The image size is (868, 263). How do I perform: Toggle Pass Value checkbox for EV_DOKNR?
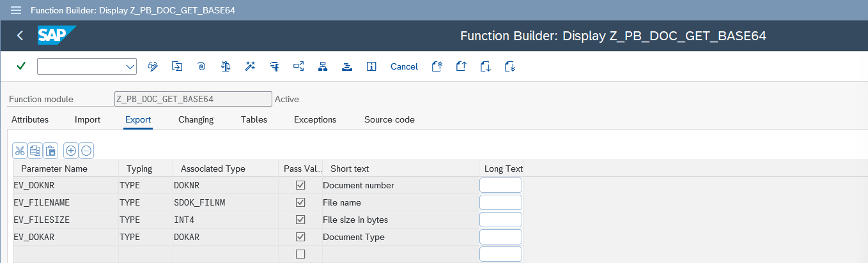pos(300,185)
